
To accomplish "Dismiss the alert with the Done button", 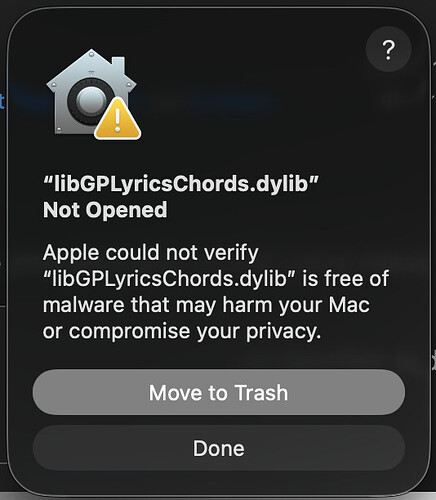I will click(x=219, y=448).
